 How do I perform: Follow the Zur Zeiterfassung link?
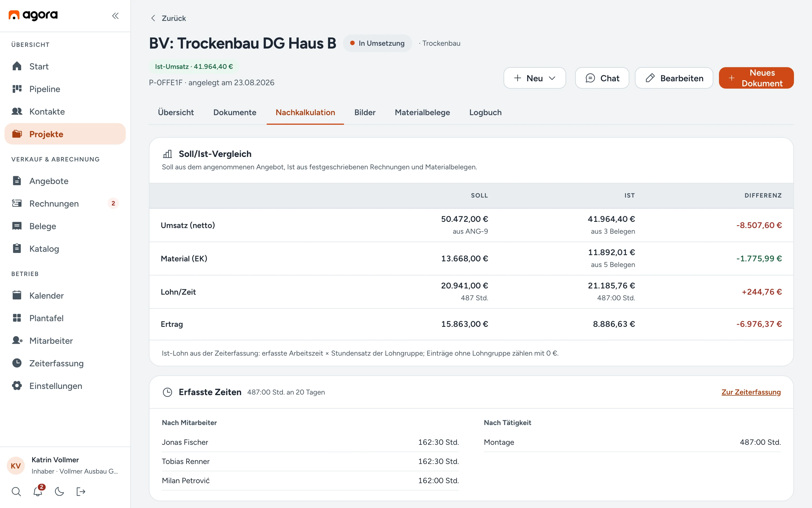coord(751,392)
